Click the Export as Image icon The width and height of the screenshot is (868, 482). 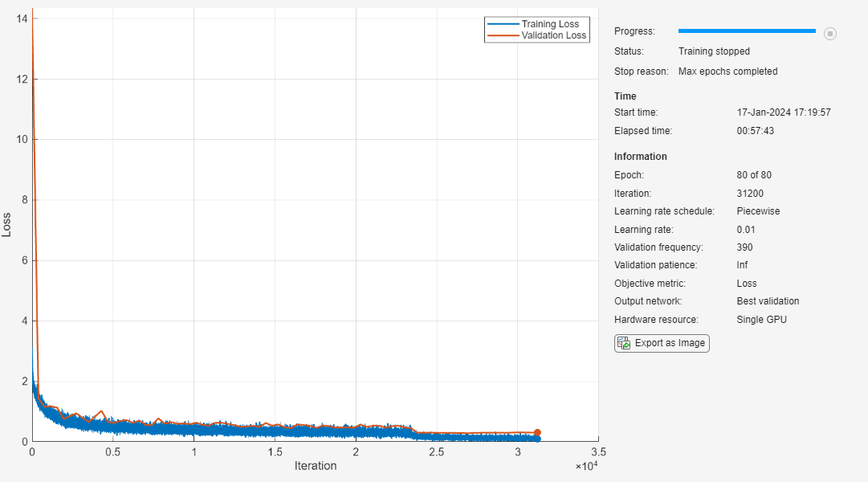[624, 343]
